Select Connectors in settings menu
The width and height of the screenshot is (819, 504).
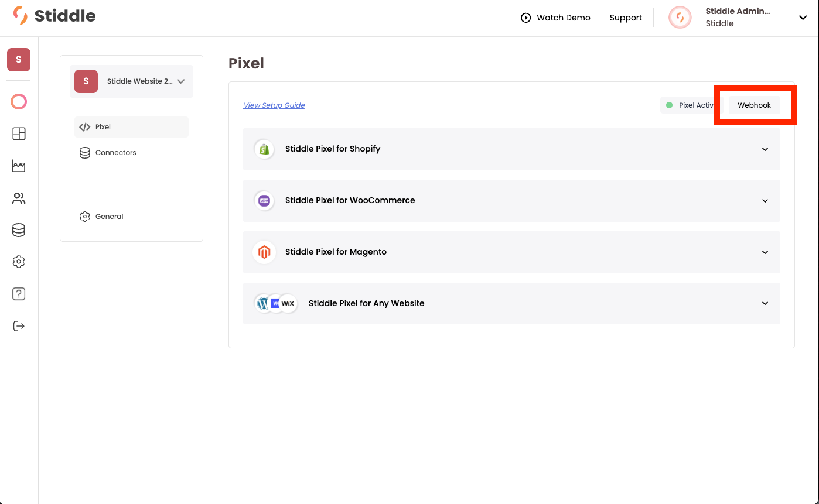(x=131, y=153)
